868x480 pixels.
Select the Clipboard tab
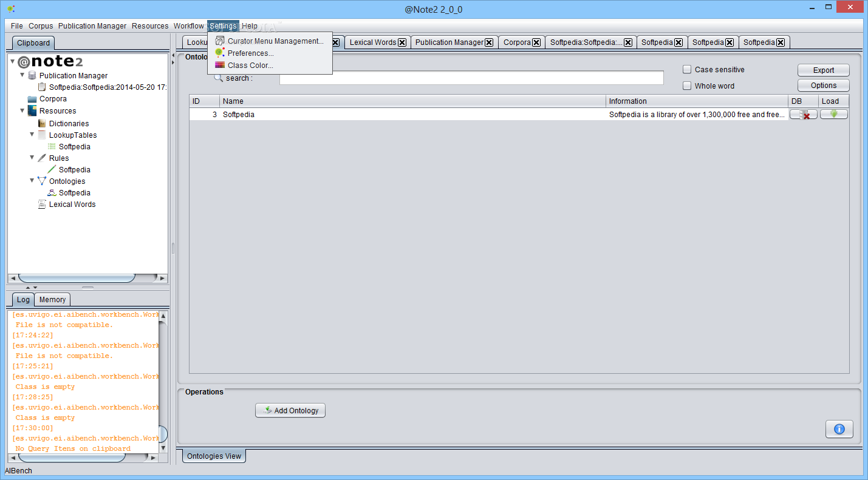point(33,43)
